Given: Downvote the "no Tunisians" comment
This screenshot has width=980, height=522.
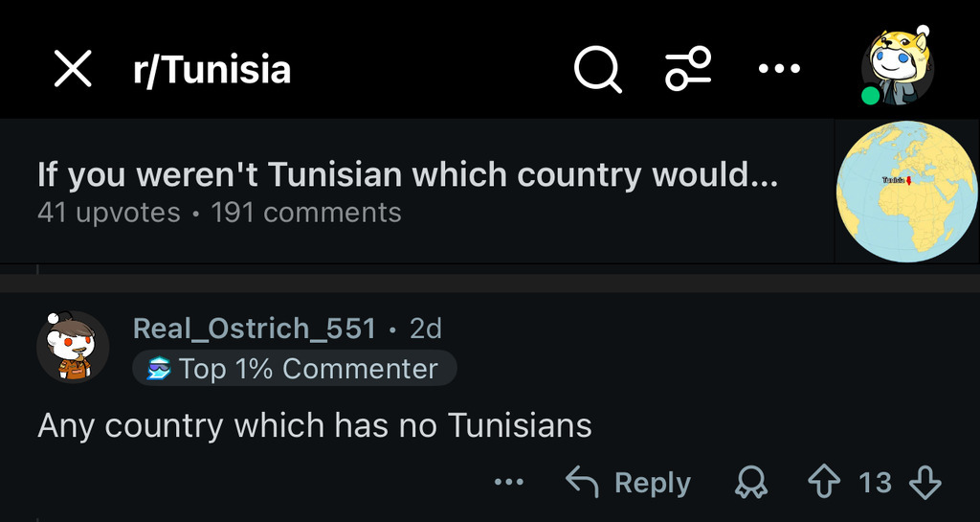Looking at the screenshot, I should (x=924, y=483).
